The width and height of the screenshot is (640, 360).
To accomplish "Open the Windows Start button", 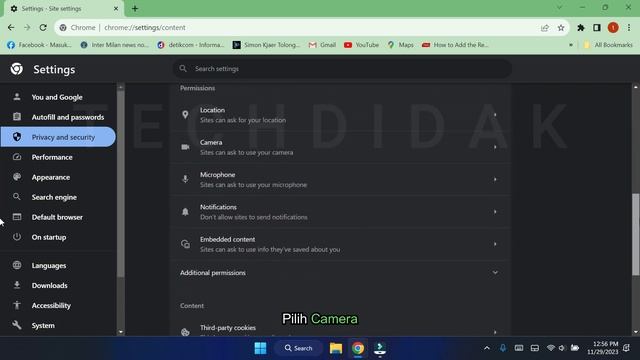I will pos(260,348).
